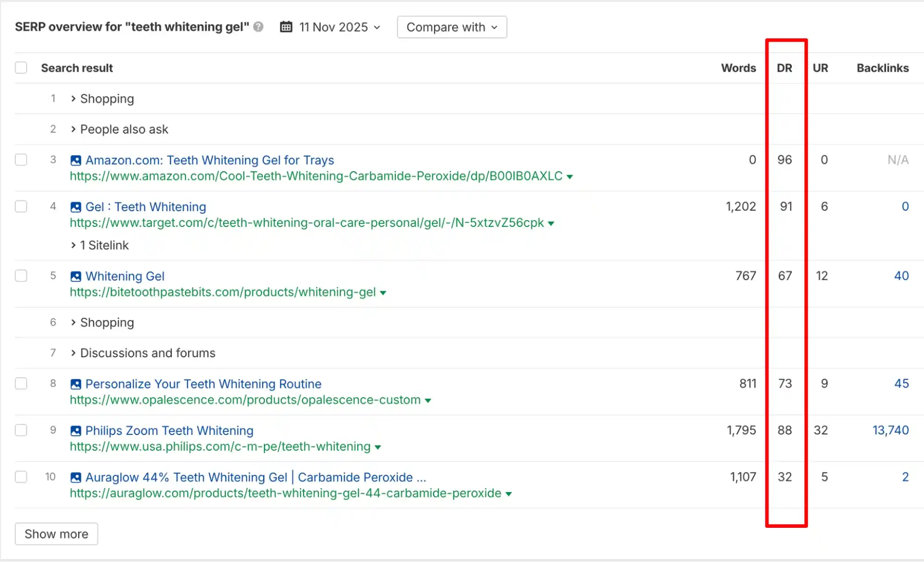Open the Compare with dropdown
The height and width of the screenshot is (562, 924).
[x=452, y=27]
